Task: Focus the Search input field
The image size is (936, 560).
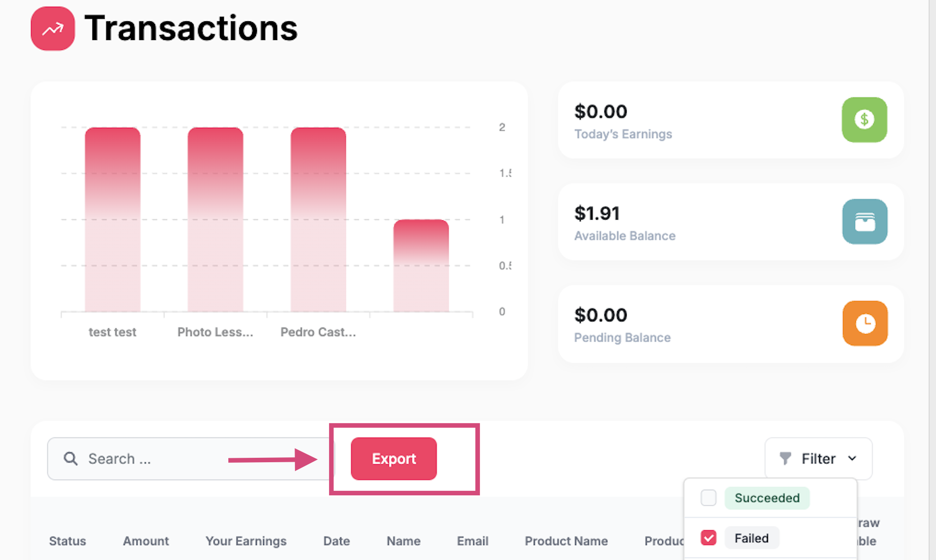Action: pos(190,459)
